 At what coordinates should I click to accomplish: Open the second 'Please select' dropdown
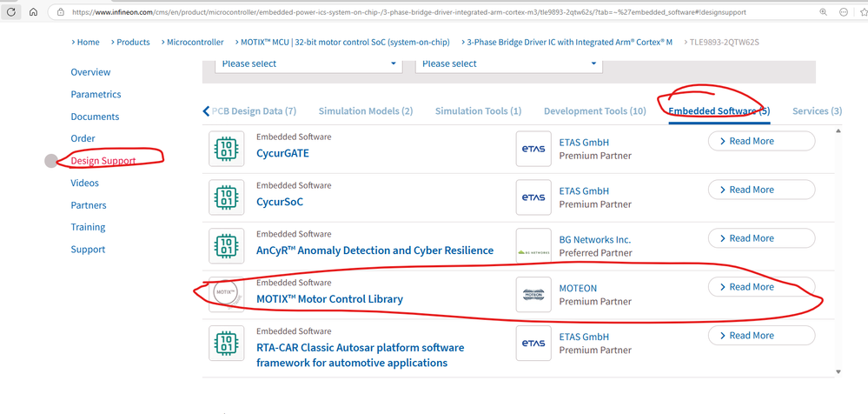coord(508,63)
